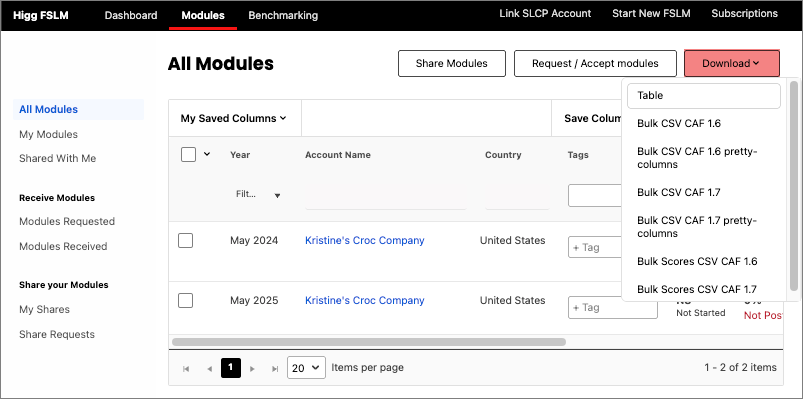Image resolution: width=803 pixels, height=399 pixels.
Task: Open My Shares in sidebar
Action: (45, 309)
